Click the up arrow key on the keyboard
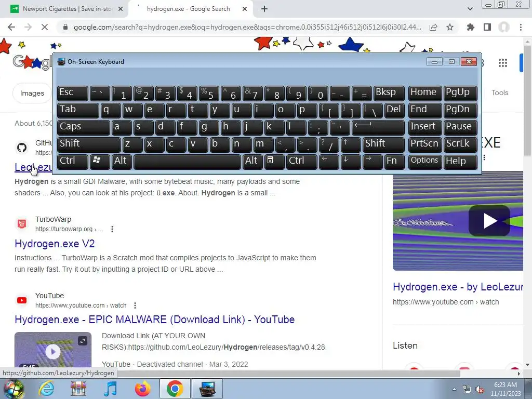 (x=351, y=144)
